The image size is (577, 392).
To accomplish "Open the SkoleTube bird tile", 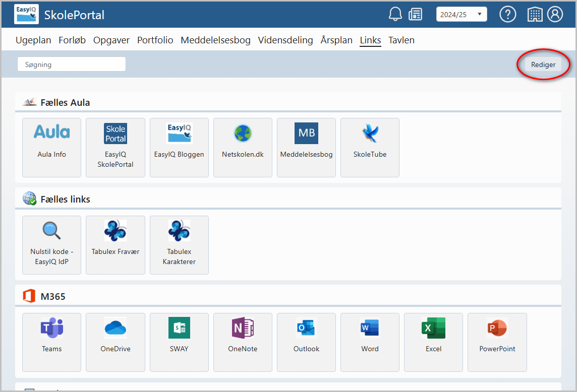I will coord(370,148).
